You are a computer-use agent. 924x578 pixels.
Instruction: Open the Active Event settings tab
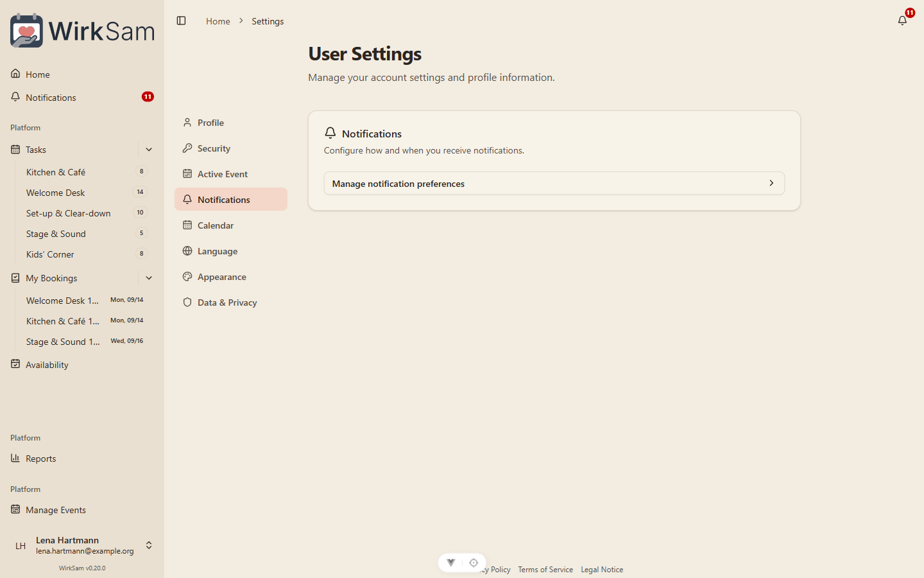pyautogui.click(x=231, y=173)
